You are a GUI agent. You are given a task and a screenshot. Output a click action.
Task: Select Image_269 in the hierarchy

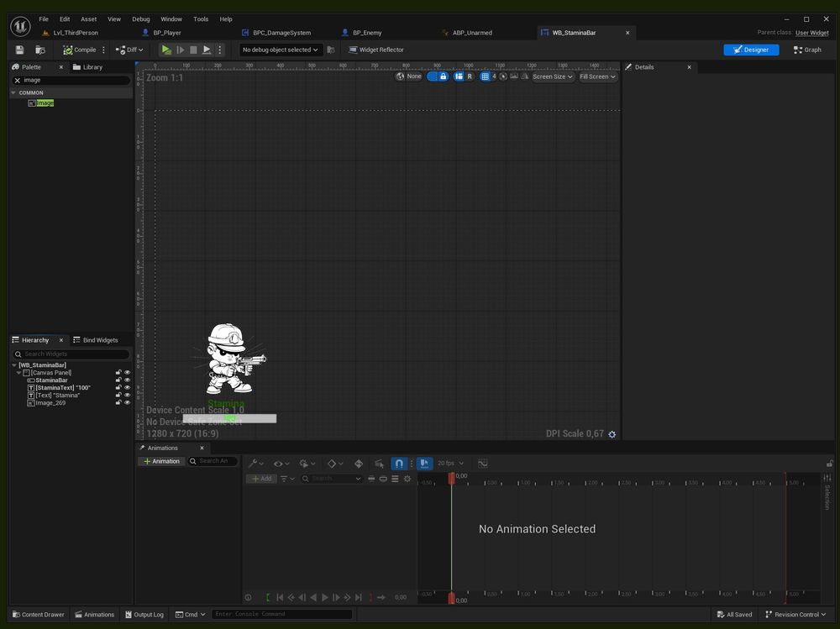pyautogui.click(x=50, y=403)
